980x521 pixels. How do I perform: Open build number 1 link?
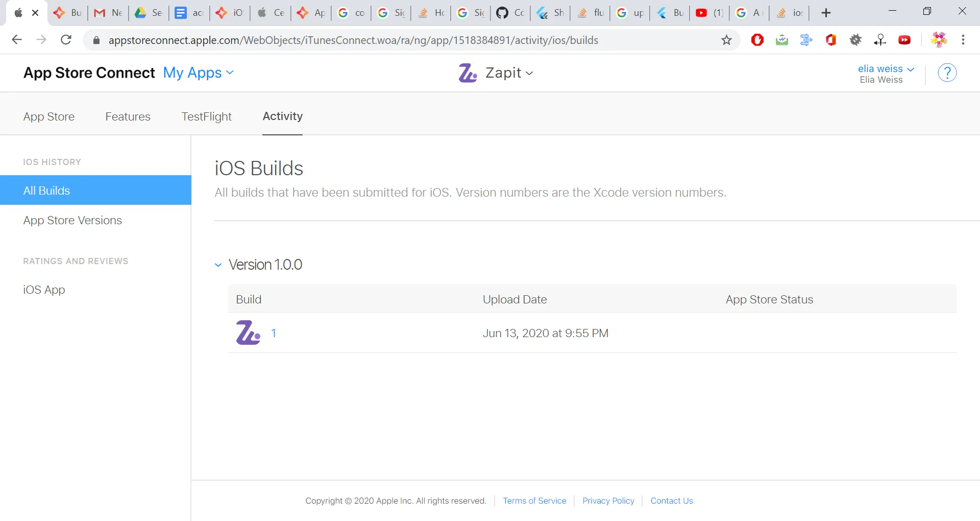[274, 333]
